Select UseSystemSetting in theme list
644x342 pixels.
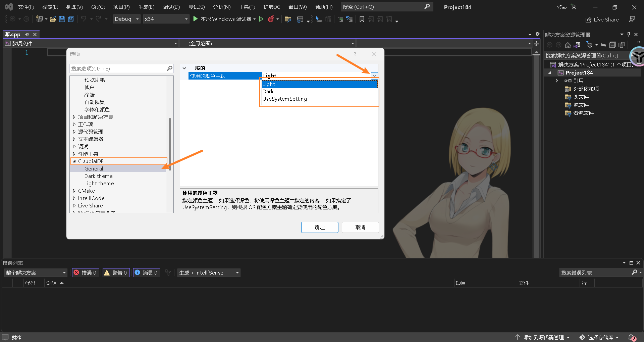pyautogui.click(x=320, y=99)
